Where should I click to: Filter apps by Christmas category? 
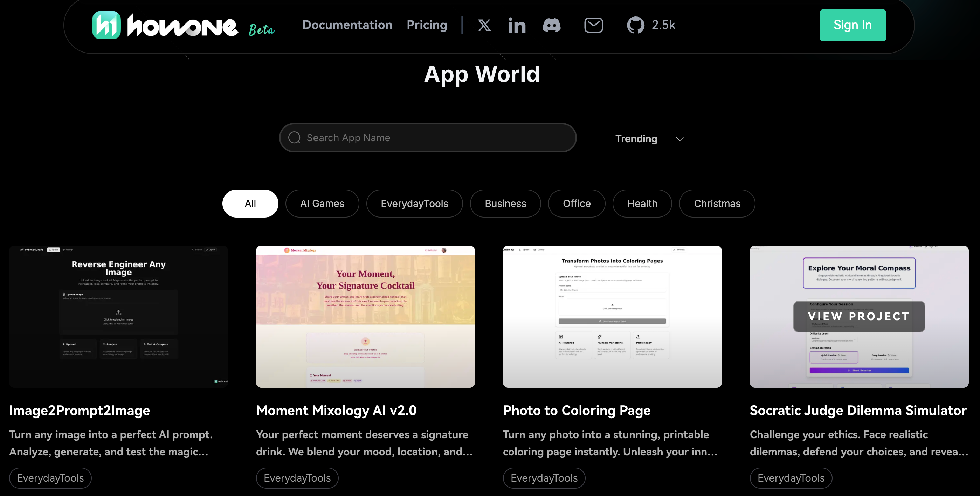(717, 204)
